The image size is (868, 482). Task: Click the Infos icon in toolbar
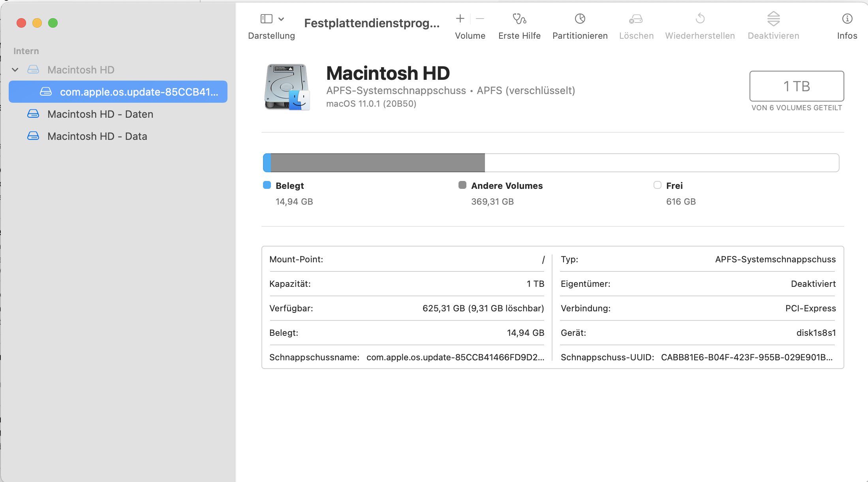(x=847, y=19)
